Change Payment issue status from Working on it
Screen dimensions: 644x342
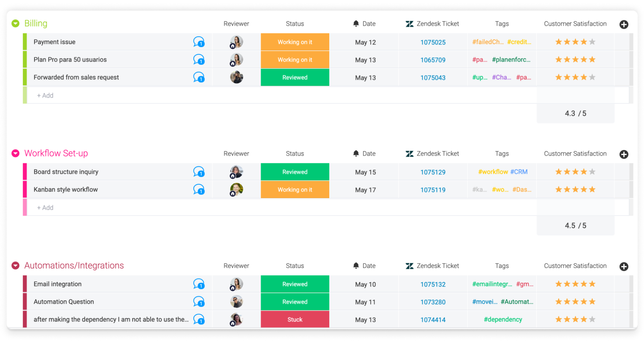tap(295, 42)
